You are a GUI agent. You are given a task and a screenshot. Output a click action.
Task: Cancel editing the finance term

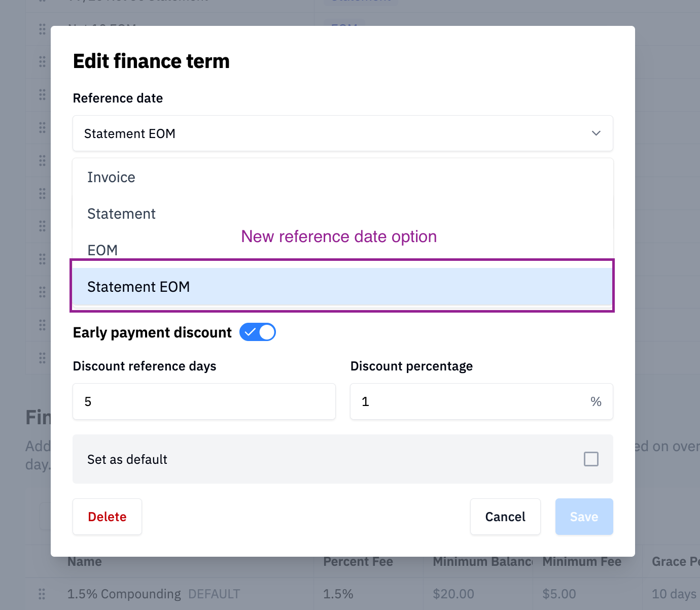click(505, 517)
